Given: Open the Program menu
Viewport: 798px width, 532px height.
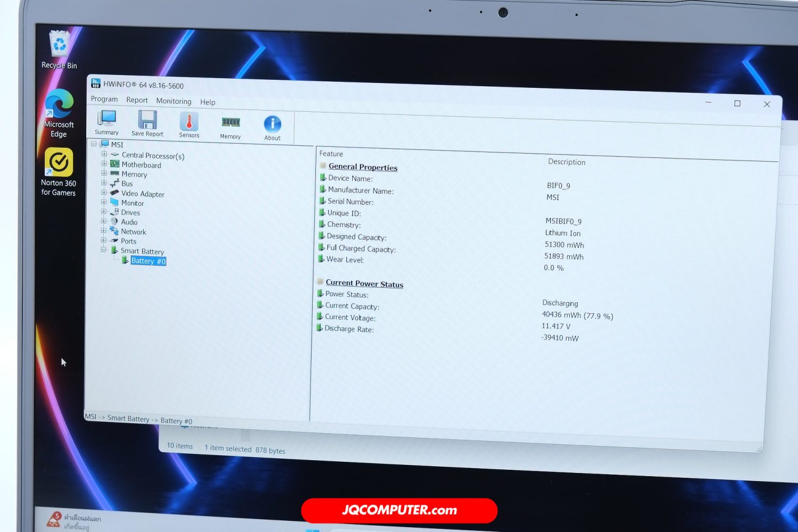Looking at the screenshot, I should (104, 99).
